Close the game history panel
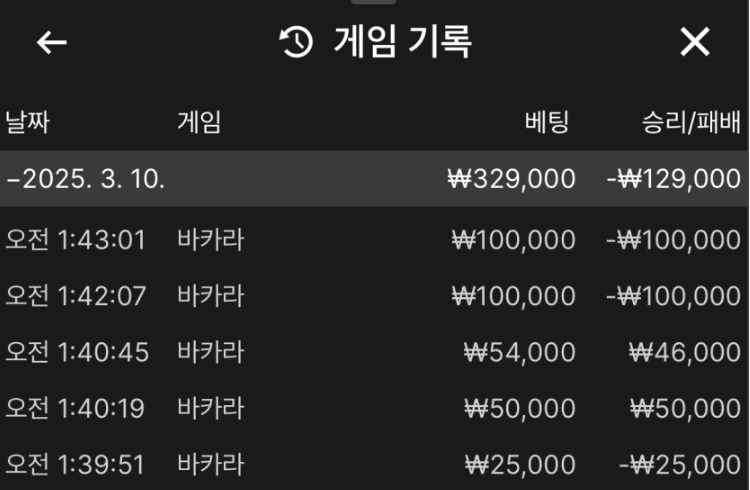 click(x=694, y=42)
